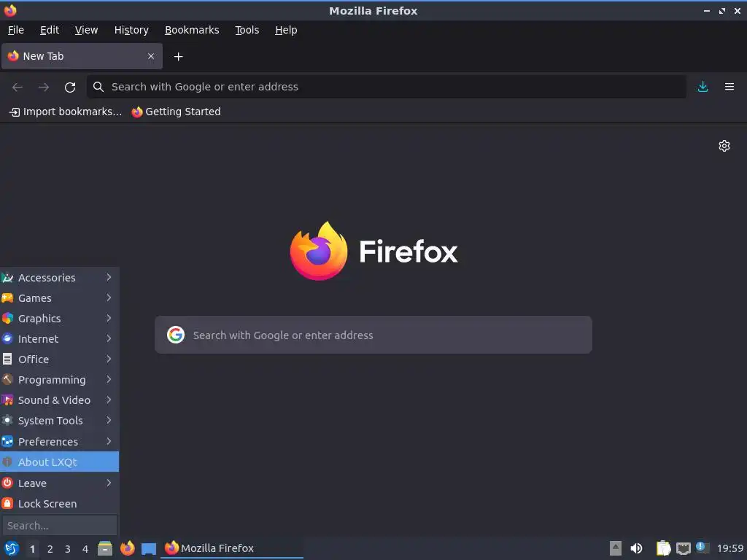Close the New Tab tab
The height and width of the screenshot is (560, 747).
(151, 56)
